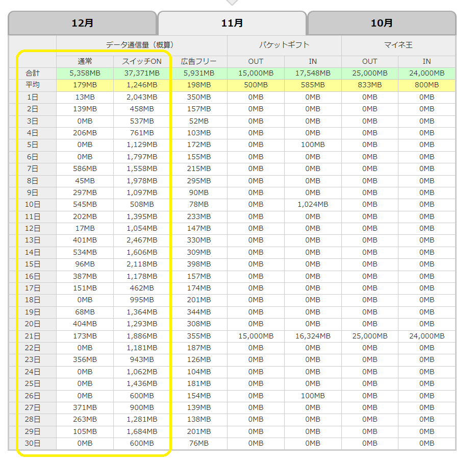Click the 25,000MB cell for 21日

pyautogui.click(x=370, y=336)
